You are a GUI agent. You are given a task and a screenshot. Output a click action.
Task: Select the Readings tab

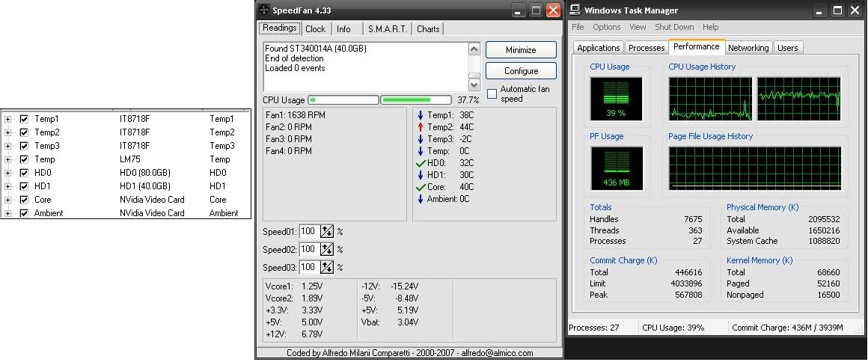[x=280, y=28]
